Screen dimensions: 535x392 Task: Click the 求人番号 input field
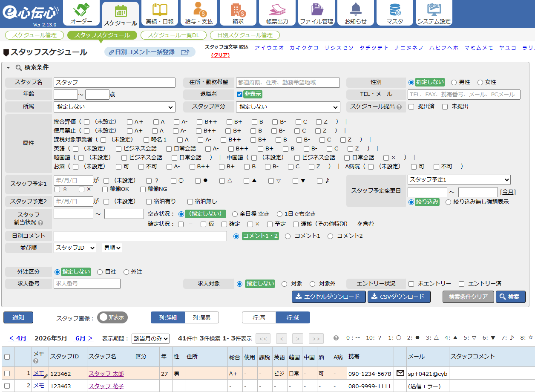point(87,284)
